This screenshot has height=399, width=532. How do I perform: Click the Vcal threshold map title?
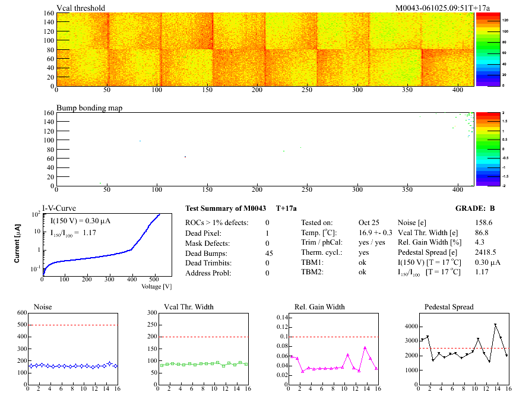tap(81, 8)
